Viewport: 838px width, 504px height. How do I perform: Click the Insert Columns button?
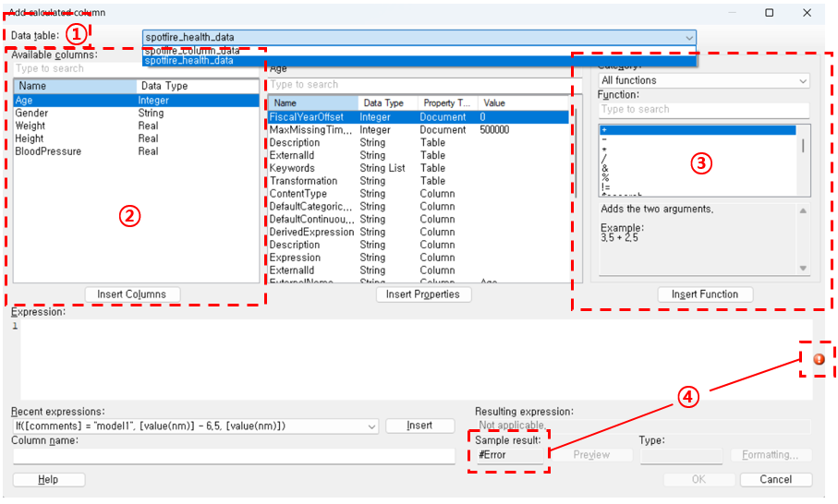click(132, 294)
